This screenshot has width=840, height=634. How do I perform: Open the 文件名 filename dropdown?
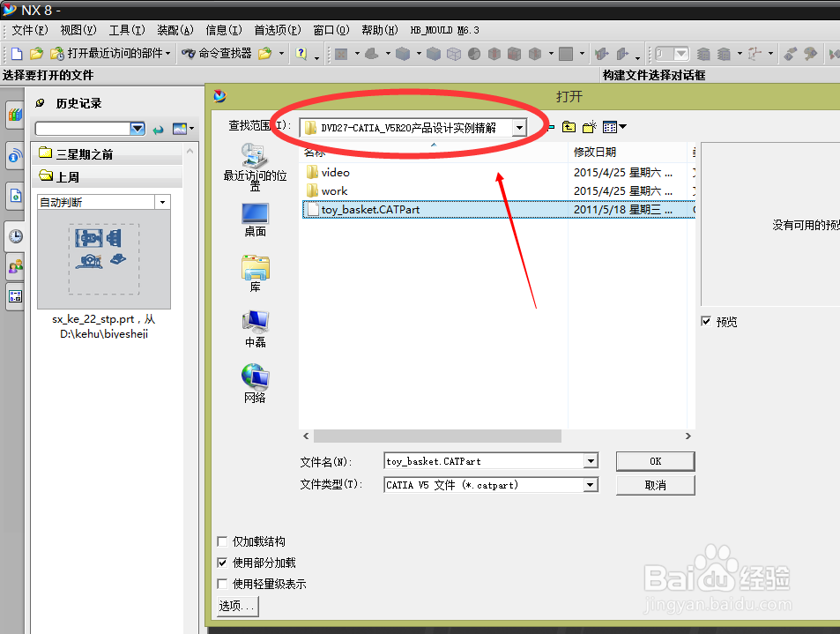coord(589,461)
